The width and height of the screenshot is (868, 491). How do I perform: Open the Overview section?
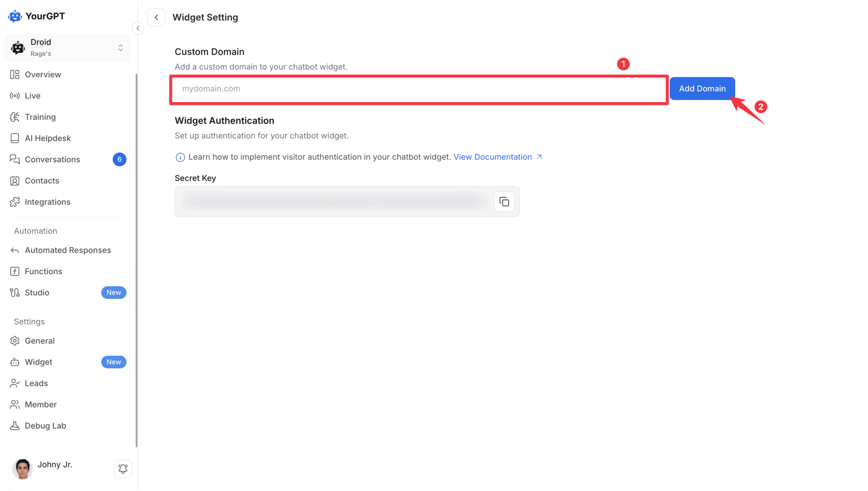click(x=43, y=74)
